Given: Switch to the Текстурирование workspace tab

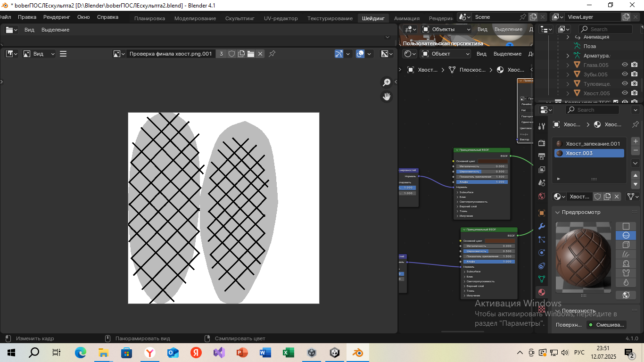Looking at the screenshot, I should [330, 18].
